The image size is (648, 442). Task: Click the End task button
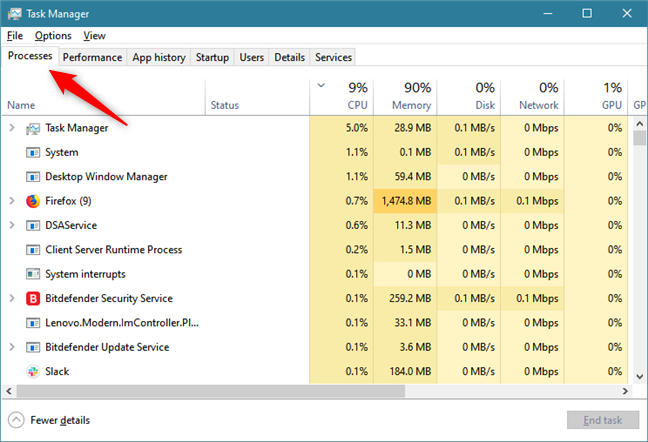tap(603, 420)
